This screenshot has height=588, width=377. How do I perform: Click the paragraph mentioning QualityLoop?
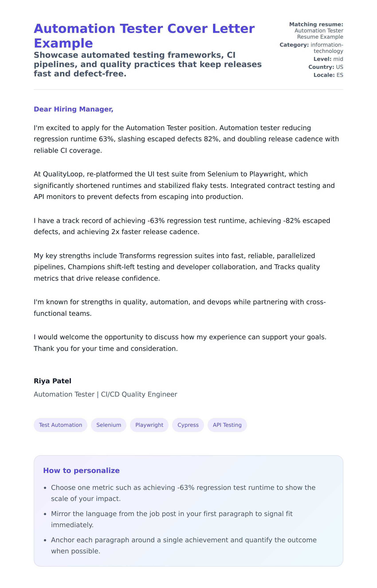tap(184, 185)
